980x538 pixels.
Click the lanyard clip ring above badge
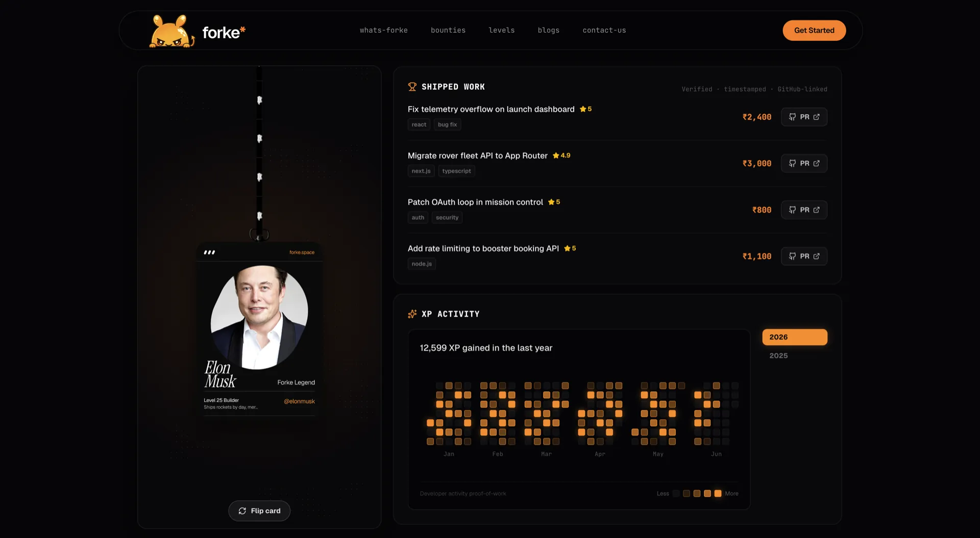[x=259, y=234]
